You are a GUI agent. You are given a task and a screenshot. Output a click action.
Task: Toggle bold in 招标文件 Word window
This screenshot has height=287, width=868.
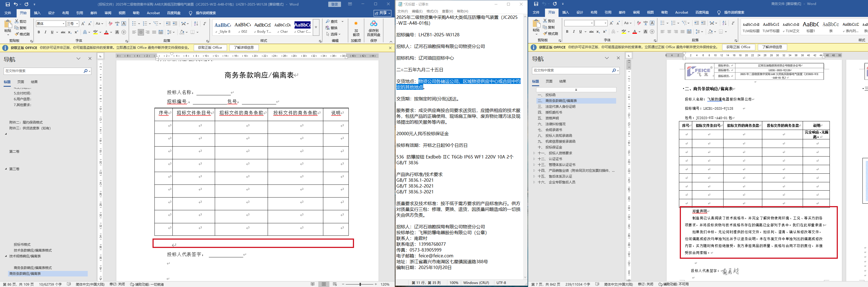39,32
